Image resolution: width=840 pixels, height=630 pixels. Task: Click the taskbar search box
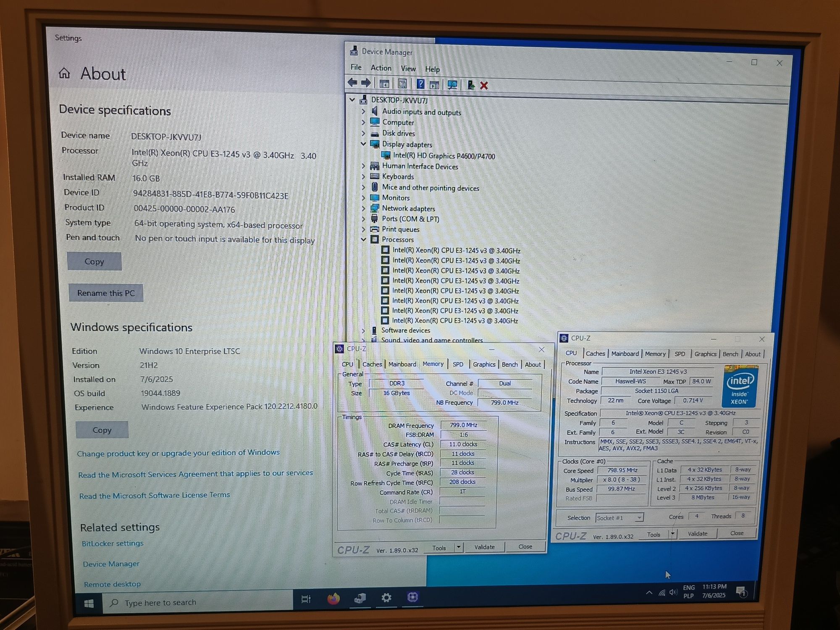coord(197,602)
